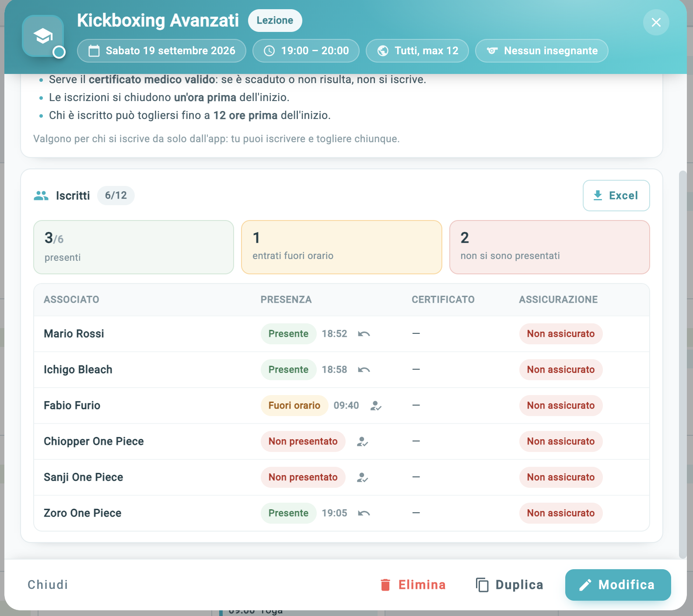
Task: Click the 6/12 enrolled count badge
Action: [x=116, y=196]
